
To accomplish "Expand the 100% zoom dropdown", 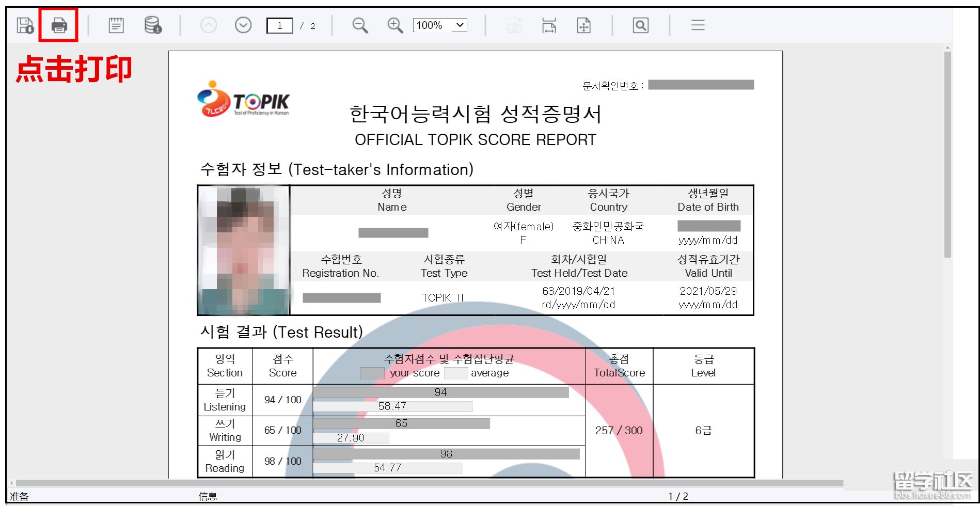I will (460, 25).
